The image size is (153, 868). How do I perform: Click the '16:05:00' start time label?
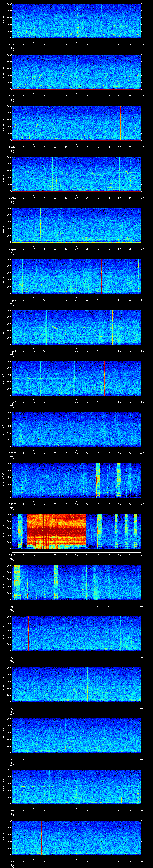point(12,249)
